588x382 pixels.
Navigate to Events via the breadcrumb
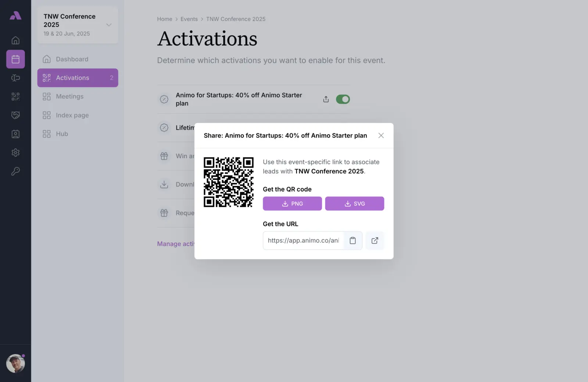click(x=189, y=19)
